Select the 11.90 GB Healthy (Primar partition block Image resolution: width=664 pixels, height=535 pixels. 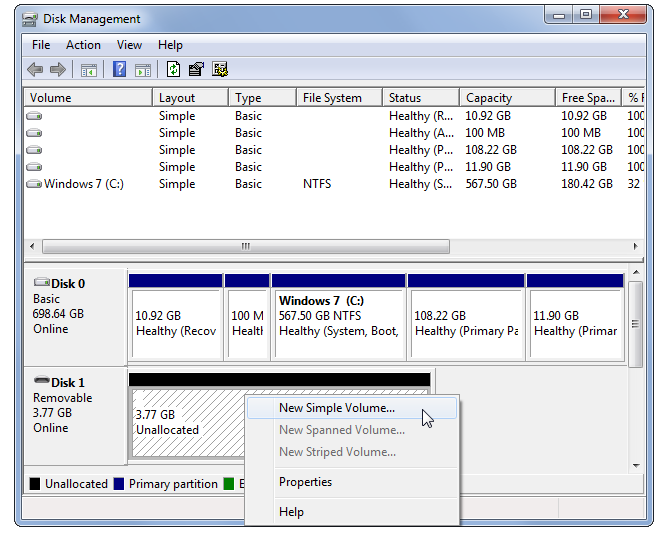click(575, 318)
